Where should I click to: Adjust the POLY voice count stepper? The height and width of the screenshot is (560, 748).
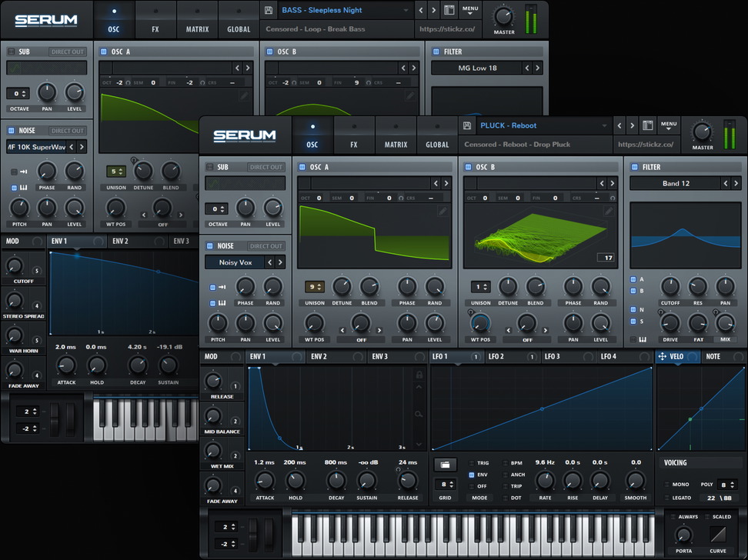coord(727,485)
